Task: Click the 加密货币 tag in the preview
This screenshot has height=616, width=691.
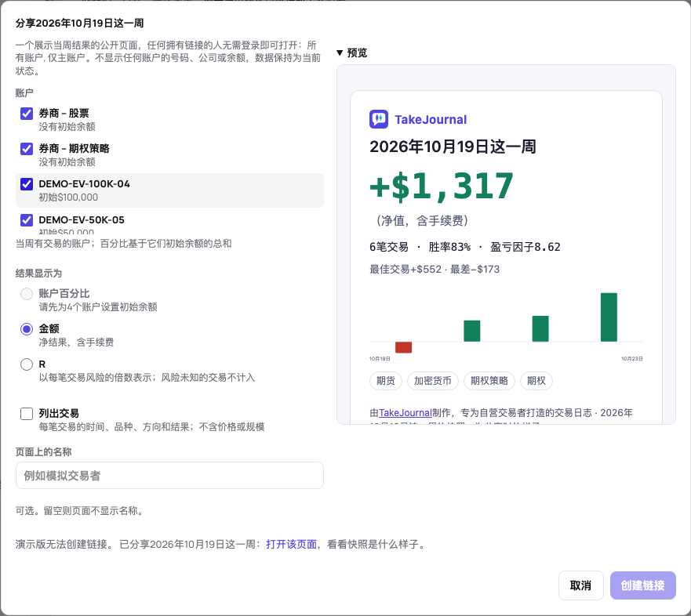Action: tap(433, 381)
